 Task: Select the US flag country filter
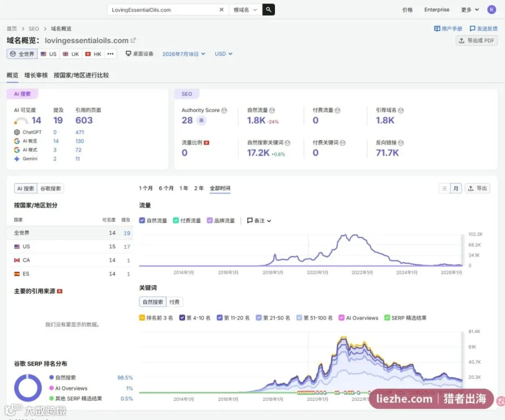point(48,54)
